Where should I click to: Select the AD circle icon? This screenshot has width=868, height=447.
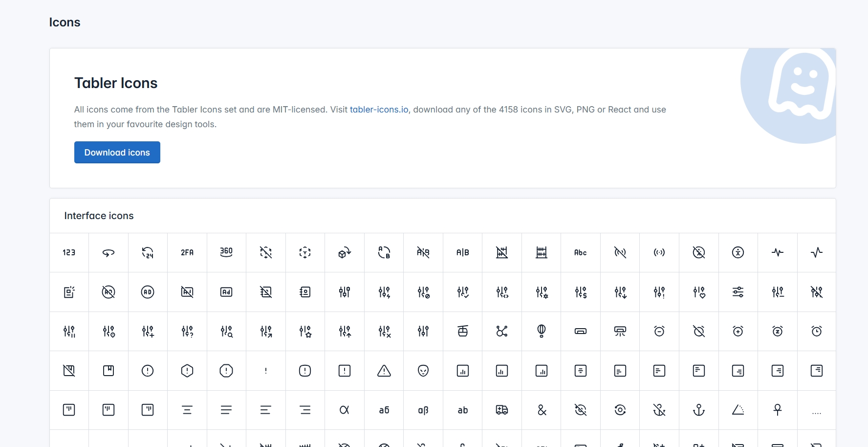(x=148, y=292)
